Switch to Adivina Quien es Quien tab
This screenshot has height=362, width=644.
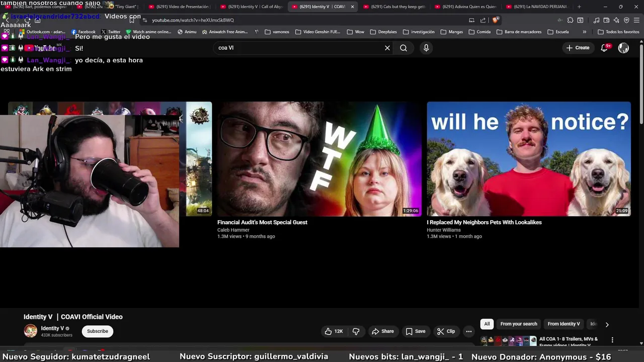point(466,7)
